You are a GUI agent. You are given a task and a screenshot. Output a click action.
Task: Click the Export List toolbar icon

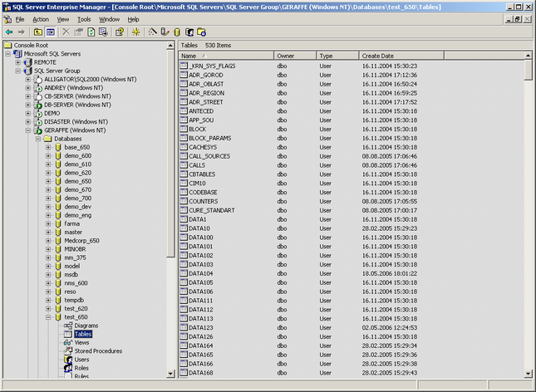click(x=103, y=32)
